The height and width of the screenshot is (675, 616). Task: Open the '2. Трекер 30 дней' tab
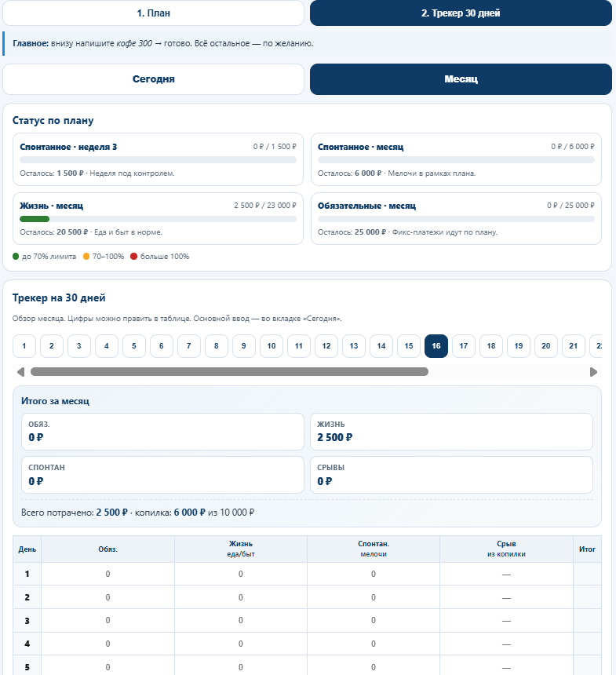point(461,13)
